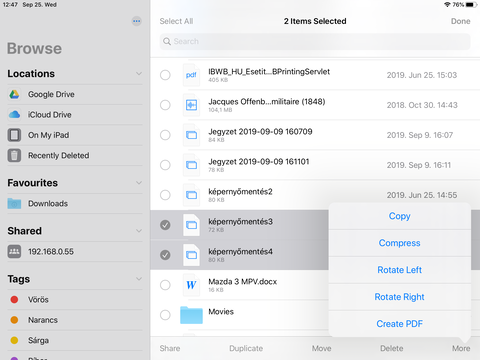
Task: Click Select All
Action: [x=176, y=21]
